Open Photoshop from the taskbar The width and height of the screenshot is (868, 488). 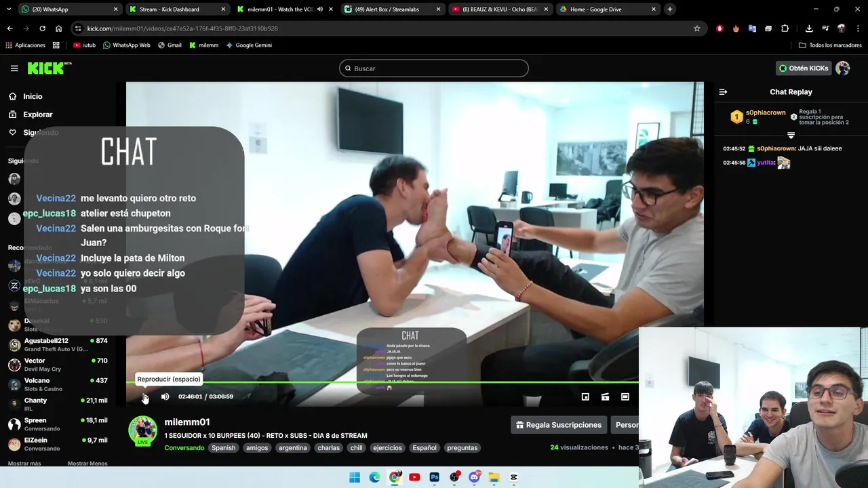435,477
